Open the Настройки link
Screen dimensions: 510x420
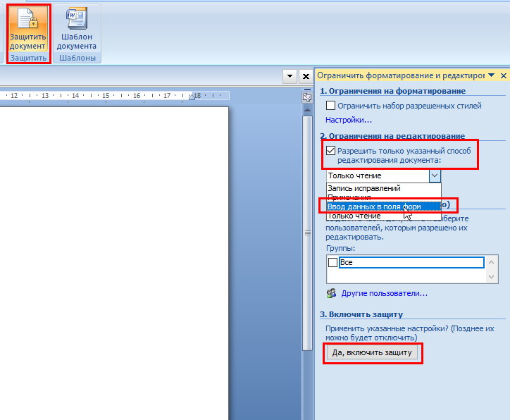pos(349,120)
